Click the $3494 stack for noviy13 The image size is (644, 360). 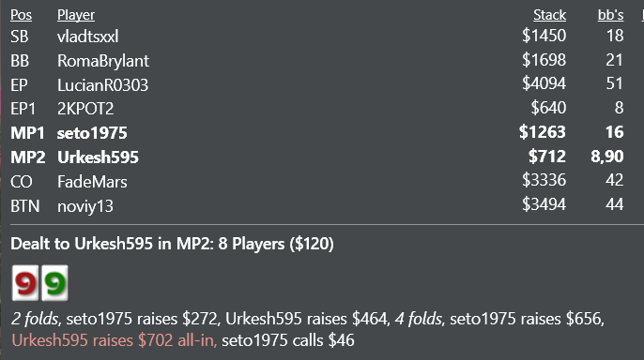pos(544,204)
